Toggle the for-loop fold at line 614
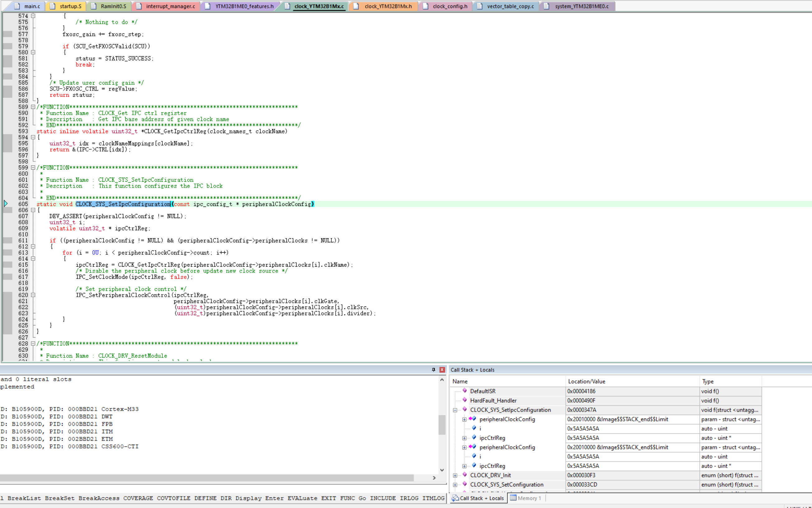 coord(33,259)
